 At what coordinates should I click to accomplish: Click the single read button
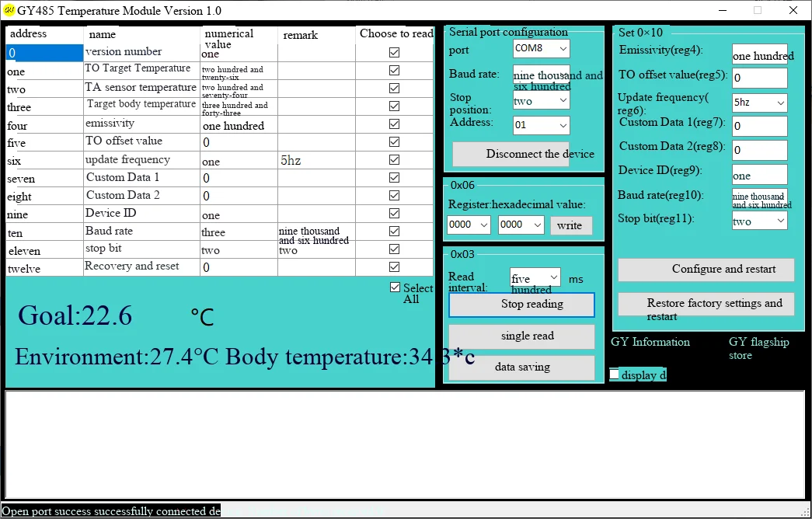[x=521, y=336]
